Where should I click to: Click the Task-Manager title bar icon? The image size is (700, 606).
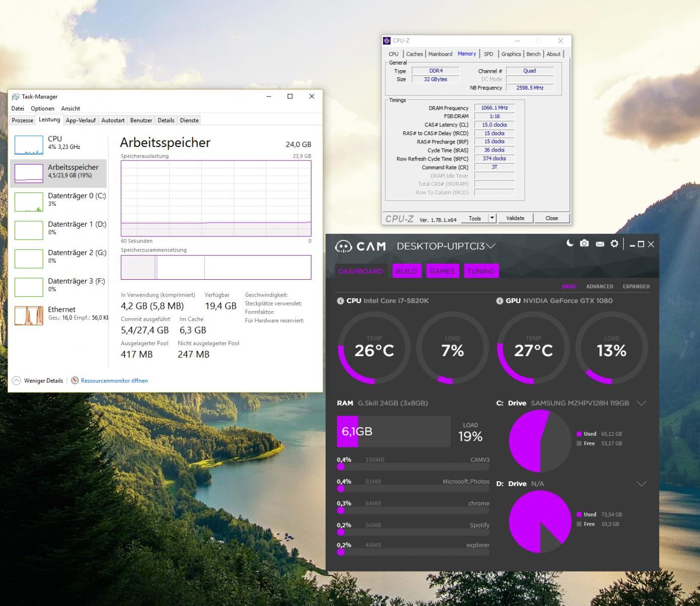[x=16, y=96]
